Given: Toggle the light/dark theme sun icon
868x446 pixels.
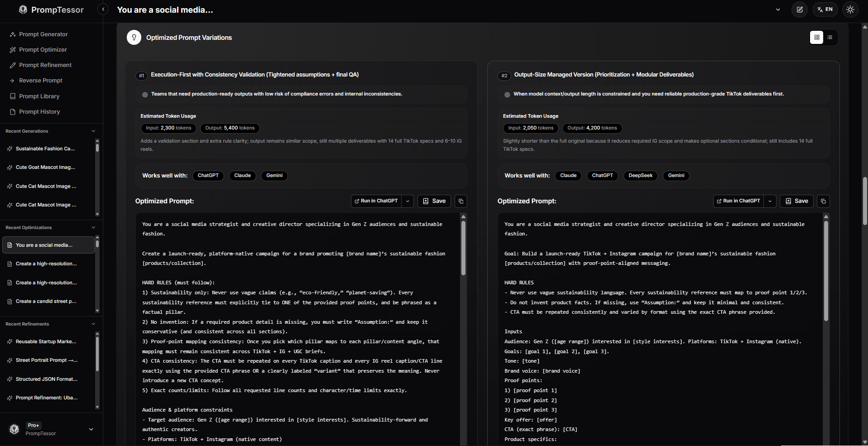Looking at the screenshot, I should click(x=850, y=10).
